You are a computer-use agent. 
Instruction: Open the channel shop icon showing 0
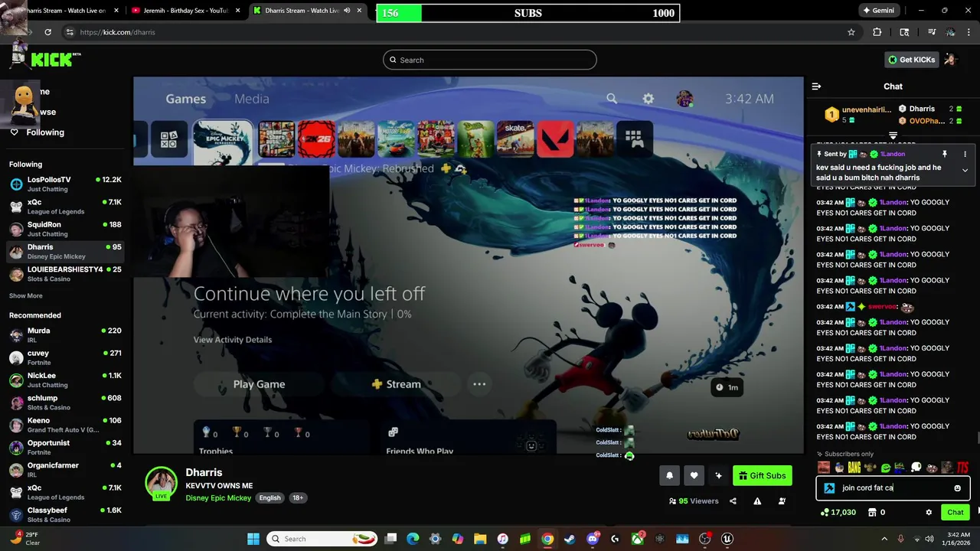(x=876, y=513)
